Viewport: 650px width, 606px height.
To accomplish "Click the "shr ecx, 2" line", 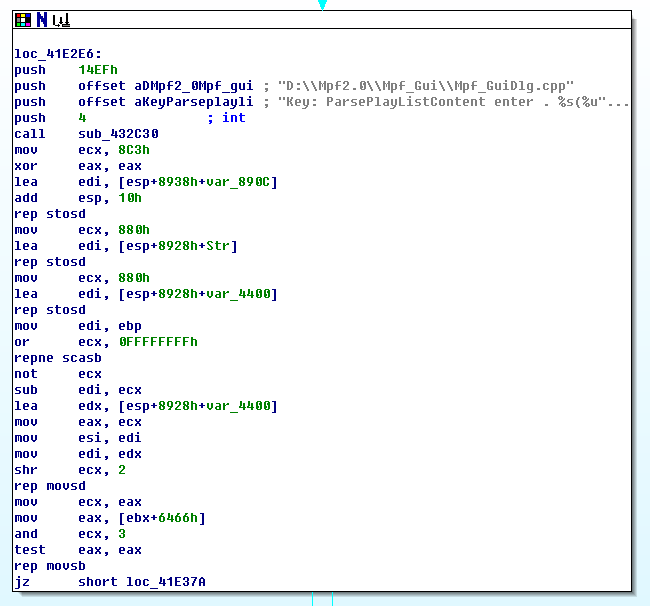I will (70, 470).
